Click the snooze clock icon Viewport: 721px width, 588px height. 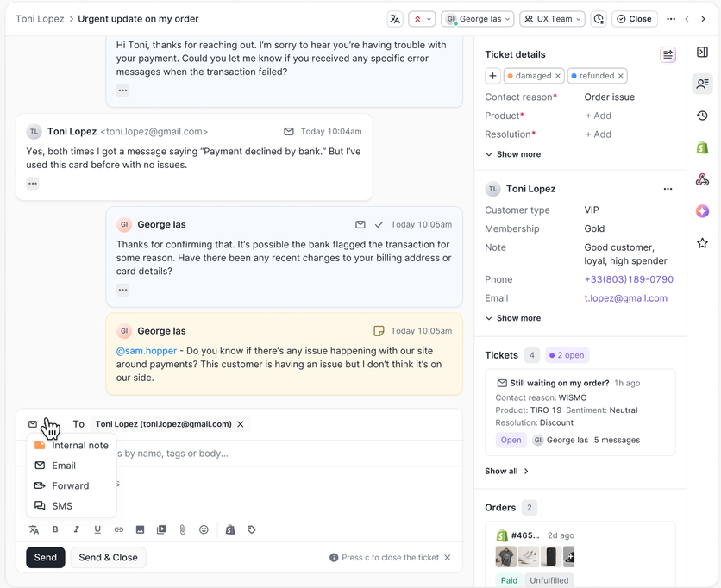599,19
